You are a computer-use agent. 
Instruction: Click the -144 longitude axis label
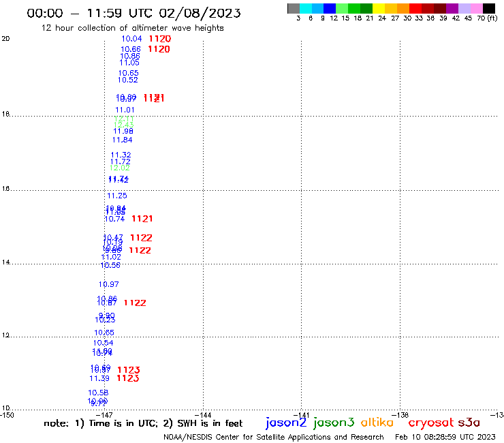tap(204, 415)
